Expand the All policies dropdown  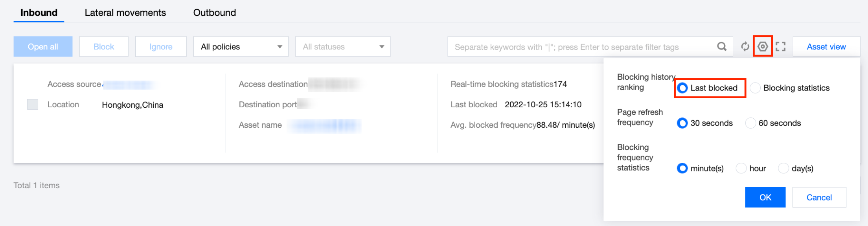point(241,47)
